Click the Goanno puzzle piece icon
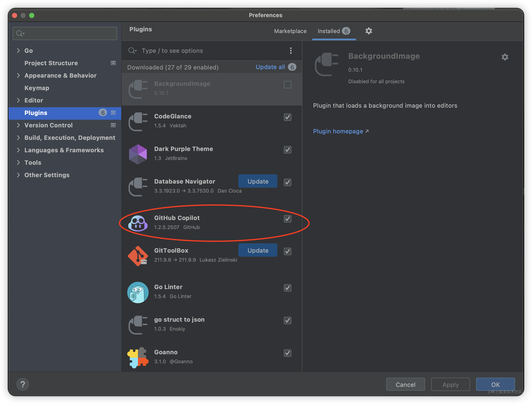 tap(138, 357)
